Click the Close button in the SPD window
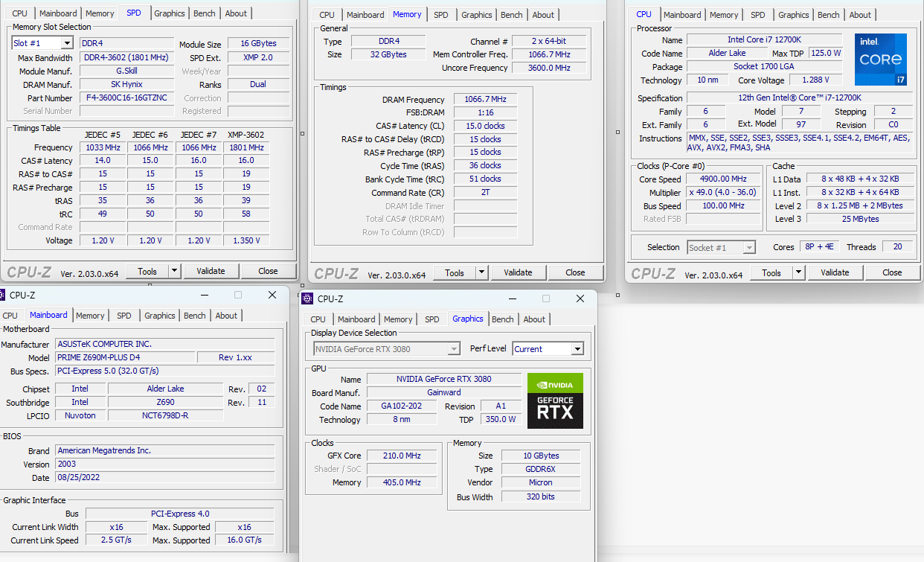 point(268,271)
